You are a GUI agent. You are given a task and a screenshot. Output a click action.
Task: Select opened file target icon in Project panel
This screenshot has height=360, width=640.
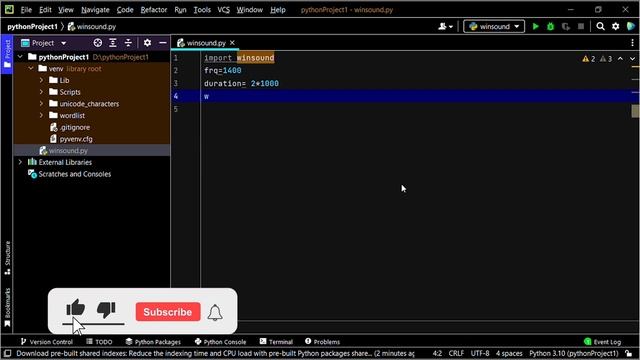tap(98, 43)
